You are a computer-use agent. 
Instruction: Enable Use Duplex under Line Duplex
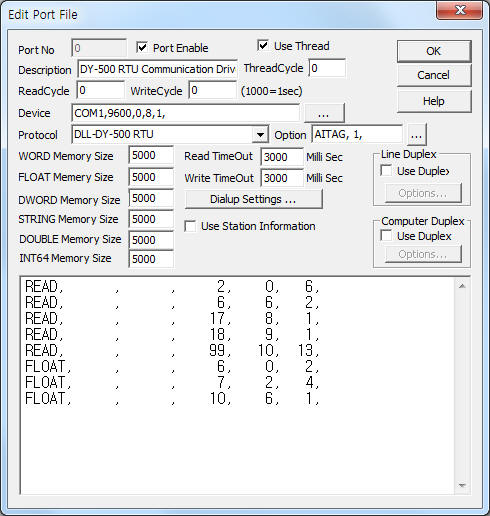(x=386, y=171)
